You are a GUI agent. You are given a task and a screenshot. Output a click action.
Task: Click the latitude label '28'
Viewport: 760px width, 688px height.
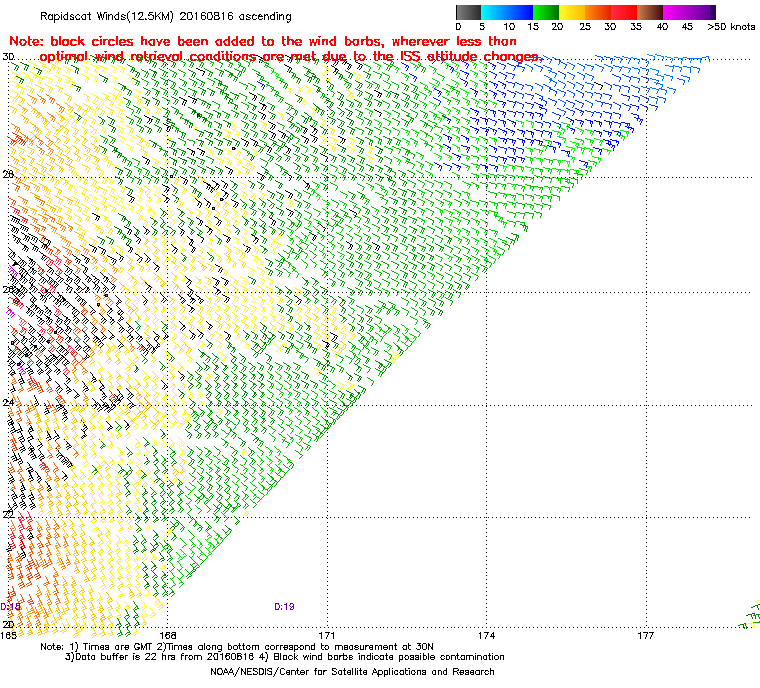pyautogui.click(x=8, y=174)
